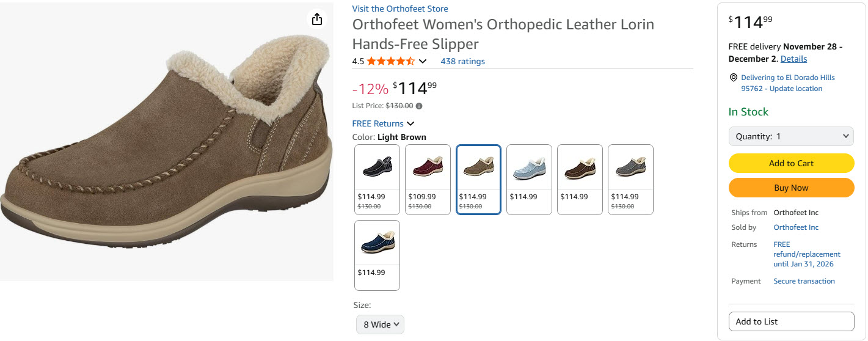The height and width of the screenshot is (341, 868).
Task: Expand the FREE Returns details
Action: 384,123
